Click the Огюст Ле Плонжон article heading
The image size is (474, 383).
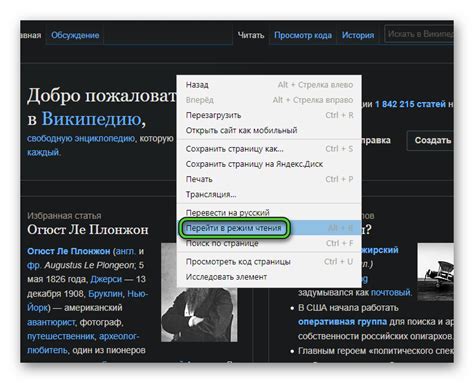(x=88, y=230)
